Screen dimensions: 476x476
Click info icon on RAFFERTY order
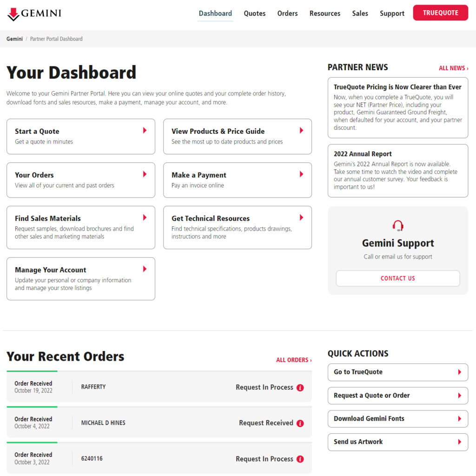(300, 388)
